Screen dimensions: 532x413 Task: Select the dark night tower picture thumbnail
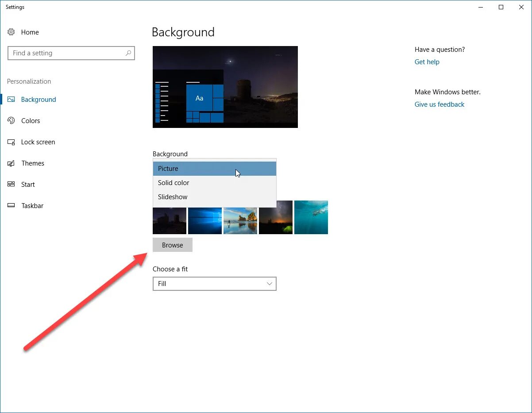[x=170, y=220]
